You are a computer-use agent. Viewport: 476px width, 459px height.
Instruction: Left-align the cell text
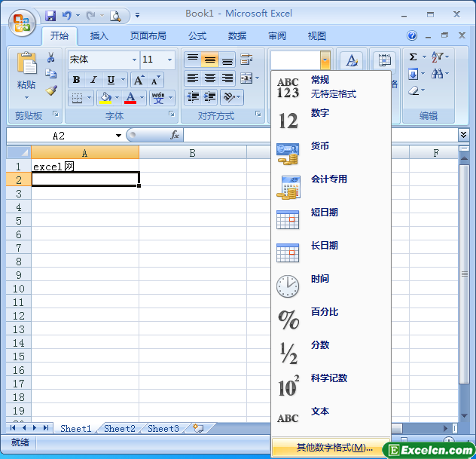click(x=193, y=78)
